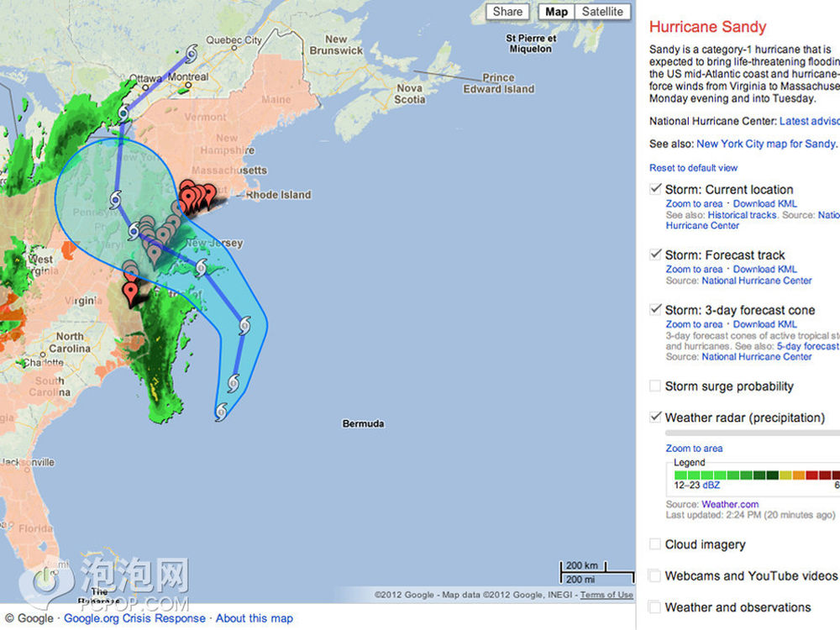
Task: Click the map scale 200 km indicator
Action: coord(582,565)
